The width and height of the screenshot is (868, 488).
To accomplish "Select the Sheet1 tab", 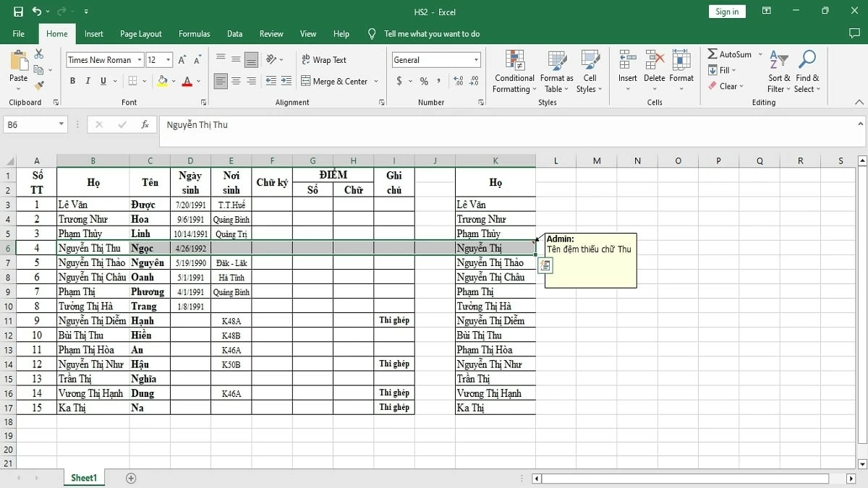I will point(83,477).
